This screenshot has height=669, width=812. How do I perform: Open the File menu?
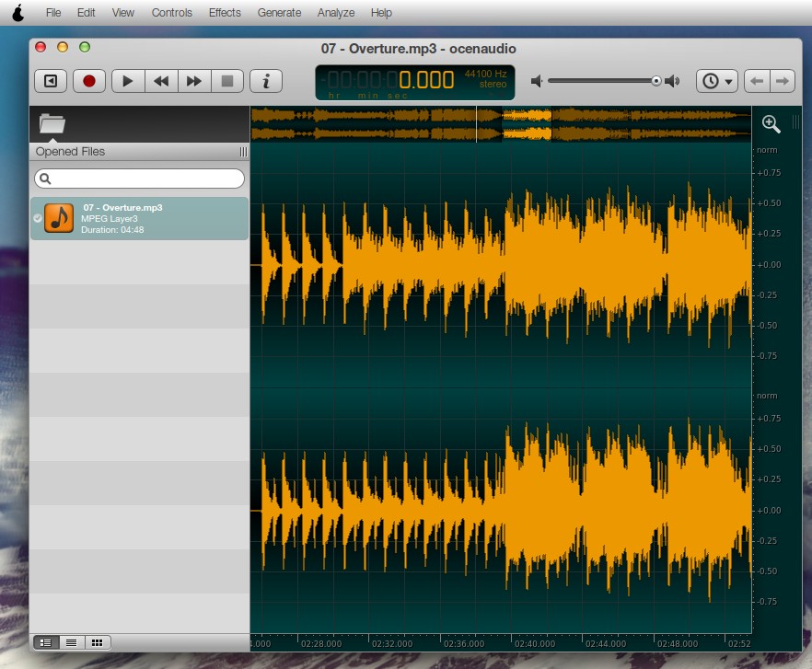click(53, 13)
